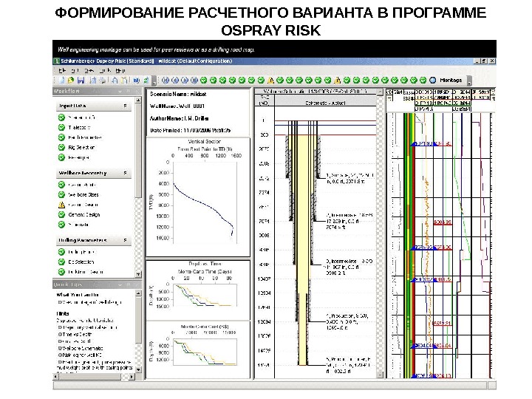The width and height of the screenshot is (532, 399).
Task: Click the Quick Tips horizontal scroll-right arrow
Action: pyautogui.click(x=132, y=377)
